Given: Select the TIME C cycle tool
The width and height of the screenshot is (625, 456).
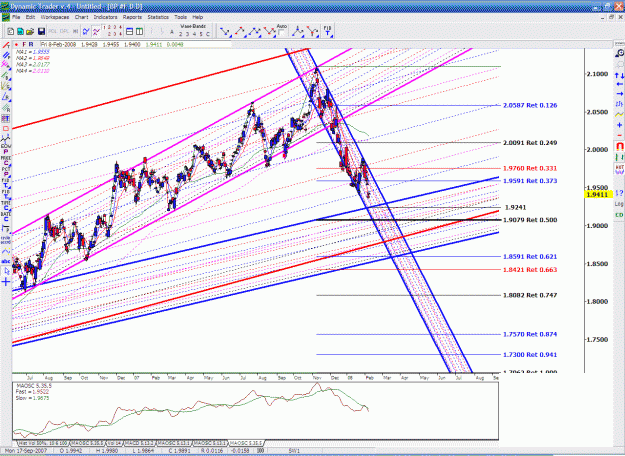Looking at the screenshot, I should (x=6, y=205).
